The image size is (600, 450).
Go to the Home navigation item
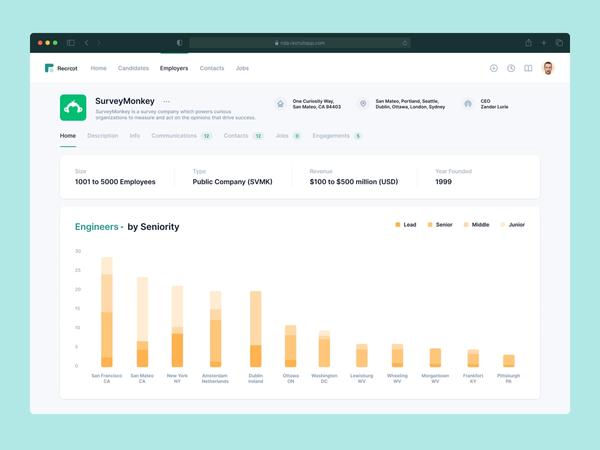pos(98,68)
